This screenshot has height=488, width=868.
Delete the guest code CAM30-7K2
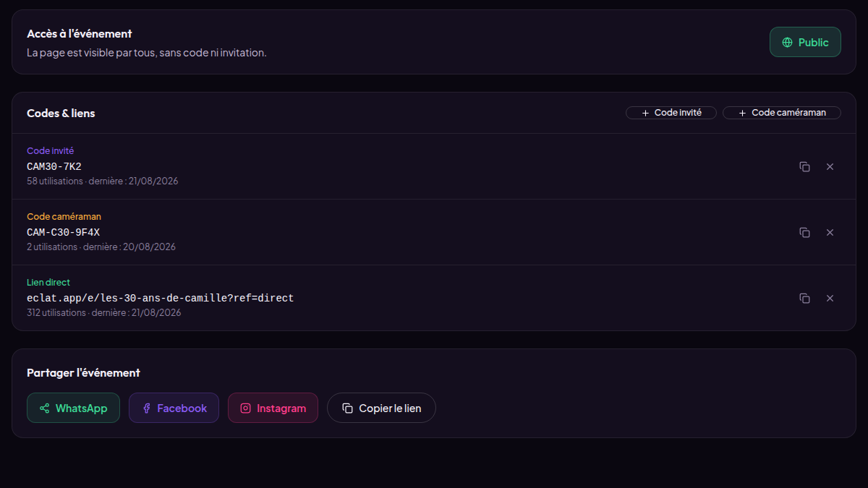830,166
